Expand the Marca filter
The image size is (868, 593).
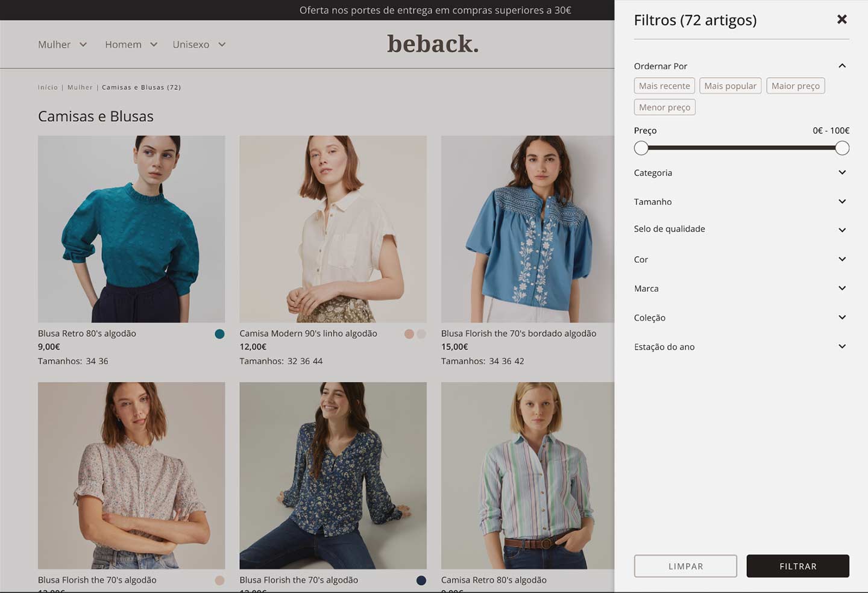click(842, 289)
